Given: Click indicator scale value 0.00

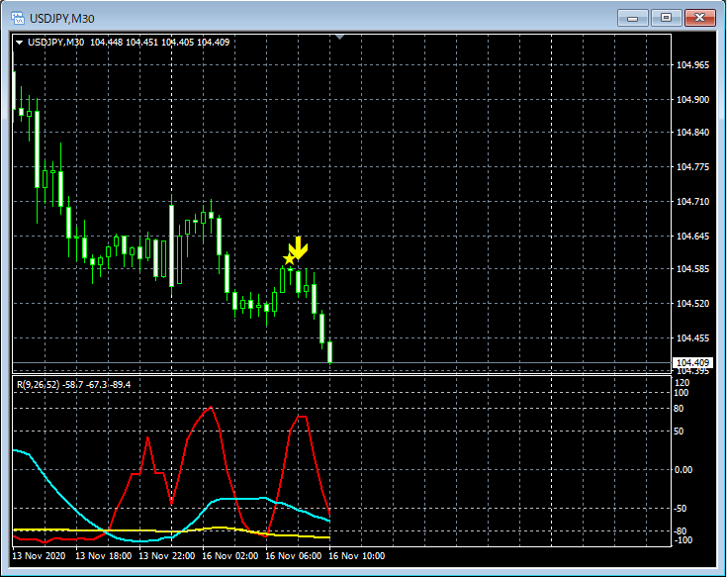Looking at the screenshot, I should point(682,470).
